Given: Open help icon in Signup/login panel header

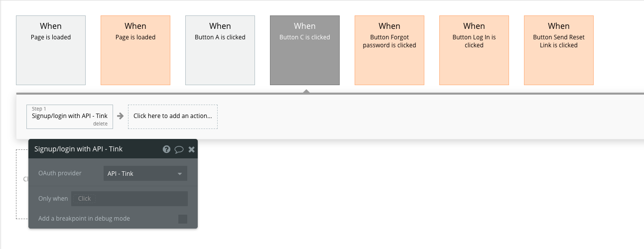Looking at the screenshot, I should click(x=167, y=149).
